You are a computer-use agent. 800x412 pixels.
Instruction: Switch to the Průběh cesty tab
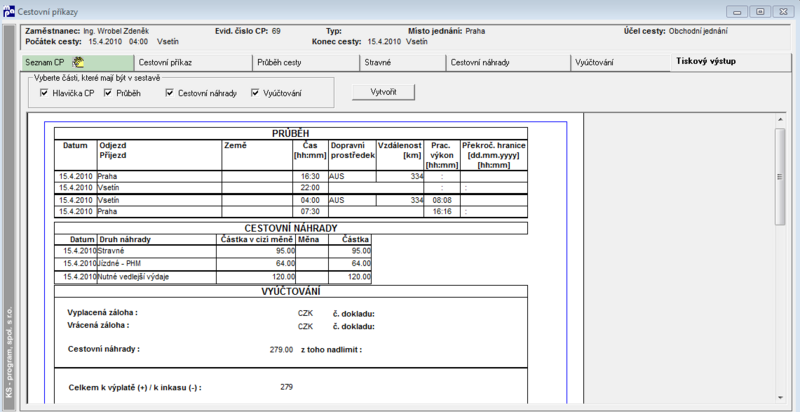click(x=307, y=62)
